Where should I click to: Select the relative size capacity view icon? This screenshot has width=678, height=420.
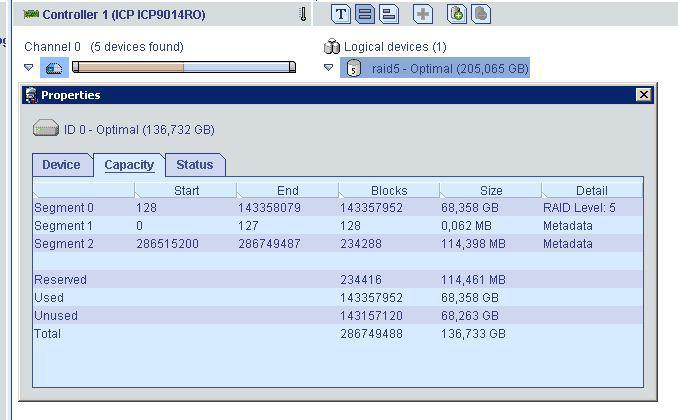pos(389,14)
